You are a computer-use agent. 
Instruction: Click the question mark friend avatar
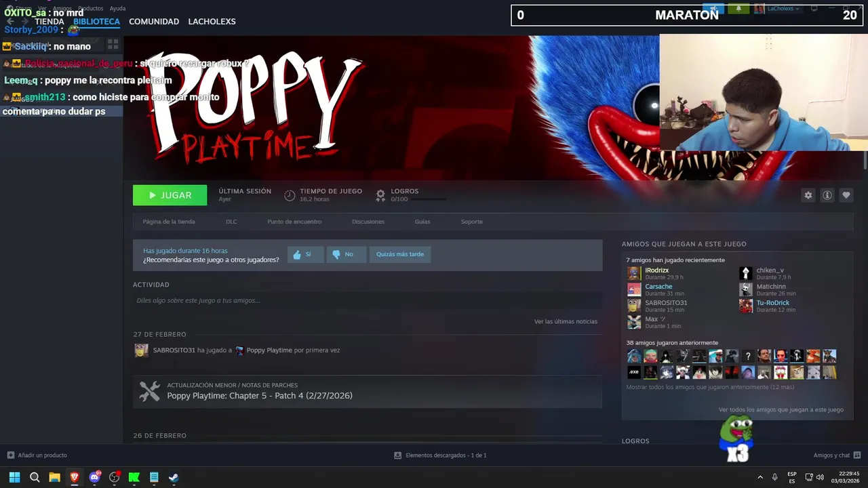click(x=748, y=356)
